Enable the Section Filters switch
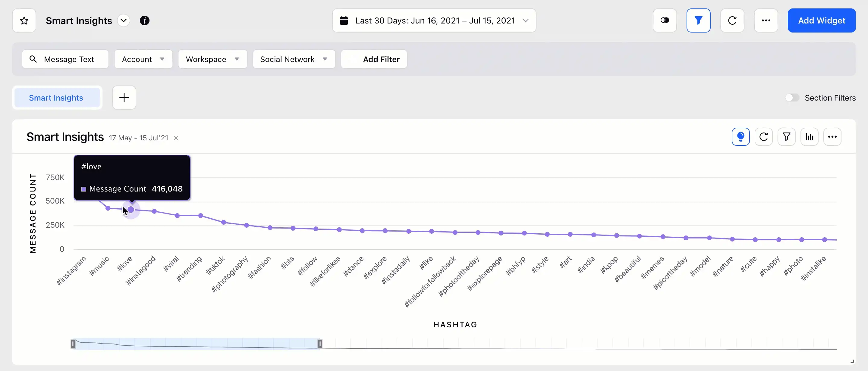 792,98
